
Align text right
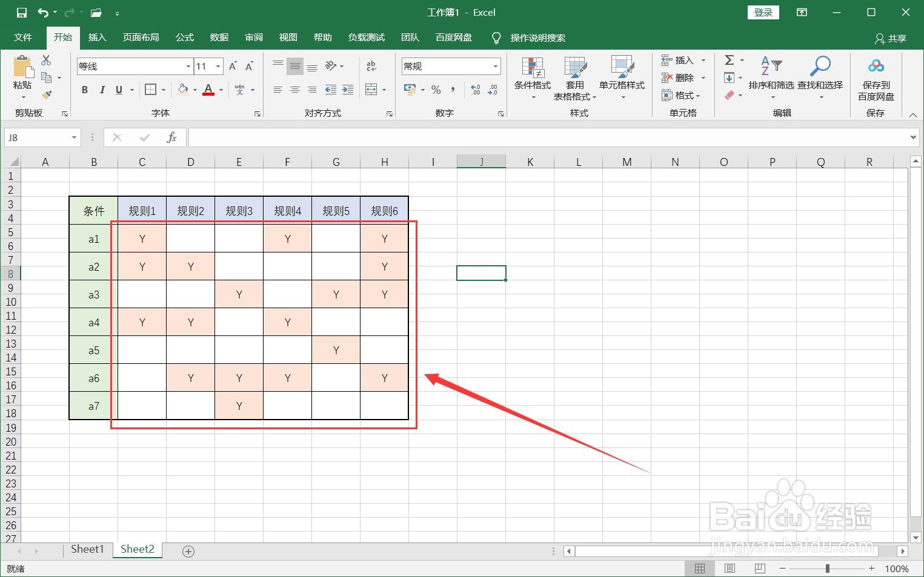tap(312, 90)
